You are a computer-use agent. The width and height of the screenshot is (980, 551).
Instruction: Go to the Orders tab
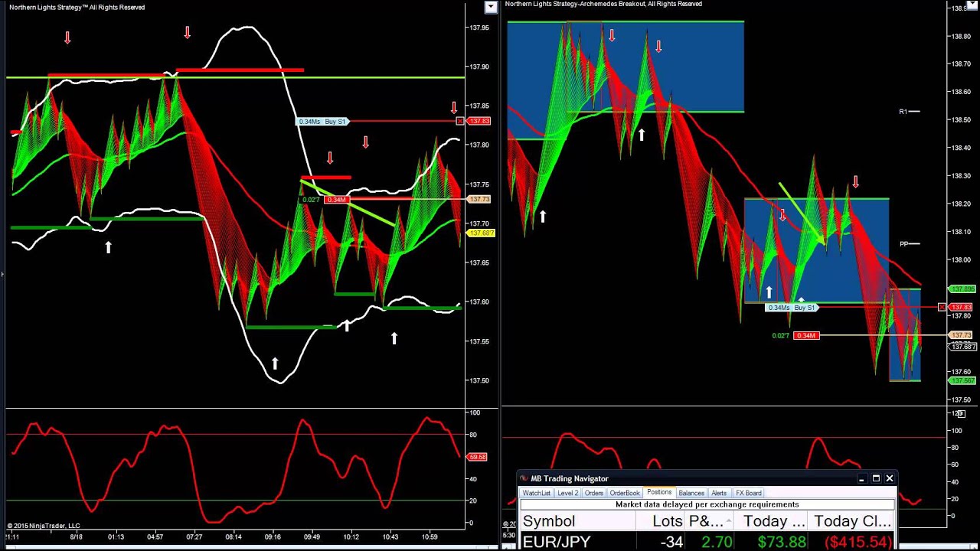(x=593, y=493)
